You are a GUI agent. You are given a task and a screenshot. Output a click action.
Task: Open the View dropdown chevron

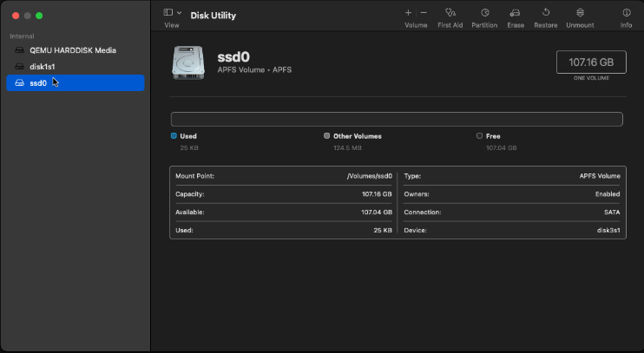(x=179, y=13)
